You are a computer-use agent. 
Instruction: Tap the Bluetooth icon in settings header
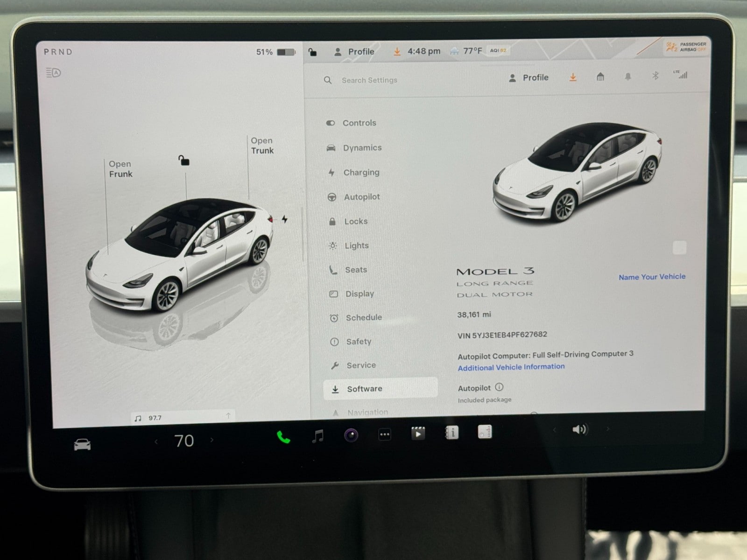tap(655, 76)
